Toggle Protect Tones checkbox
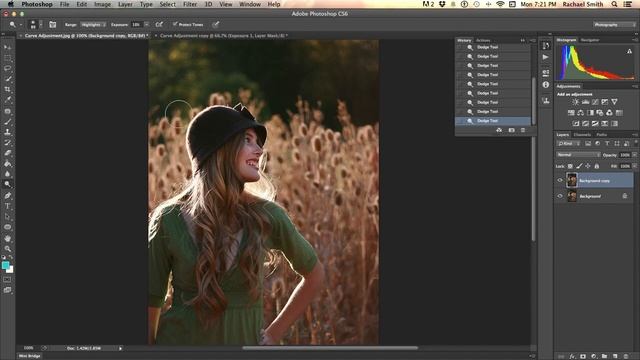 click(175, 24)
